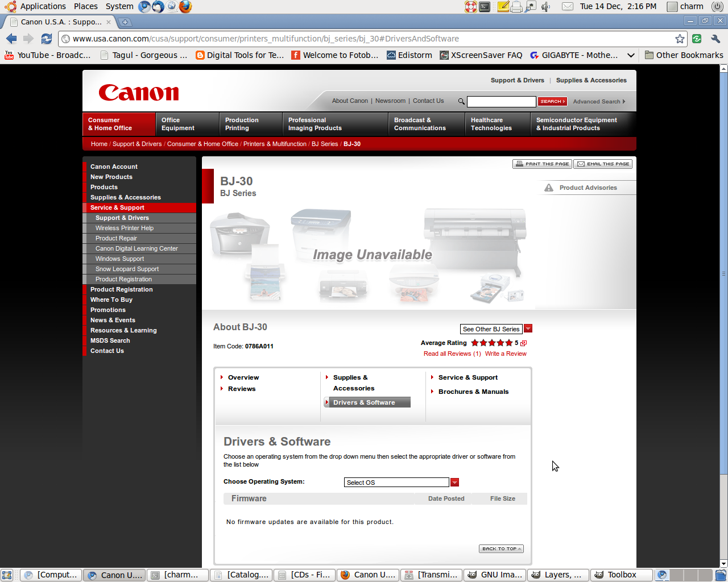Viewport: 728px width, 582px height.
Task: Click the browser forward arrow
Action: 28,39
